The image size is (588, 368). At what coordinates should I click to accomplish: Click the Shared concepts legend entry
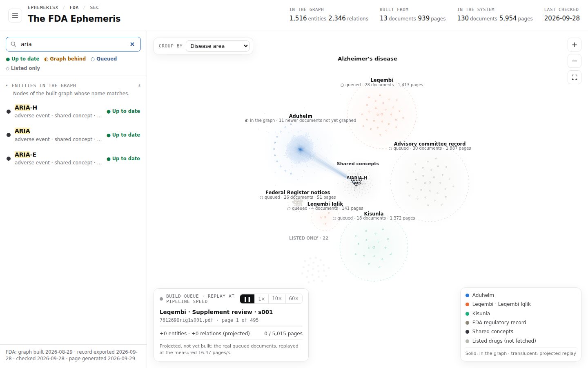tap(489, 332)
